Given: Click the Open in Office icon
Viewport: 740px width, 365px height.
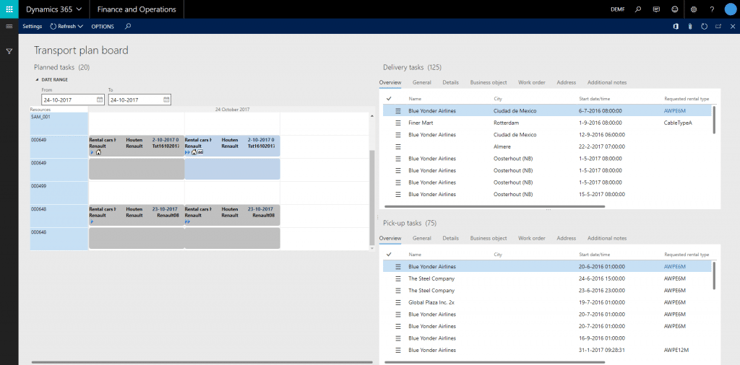Looking at the screenshot, I should point(676,26).
